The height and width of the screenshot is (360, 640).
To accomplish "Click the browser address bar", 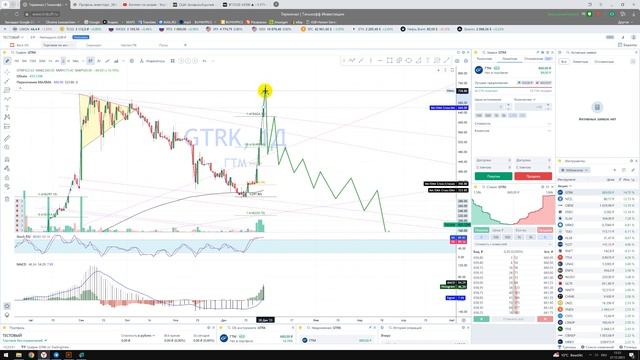I will click(x=45, y=14).
